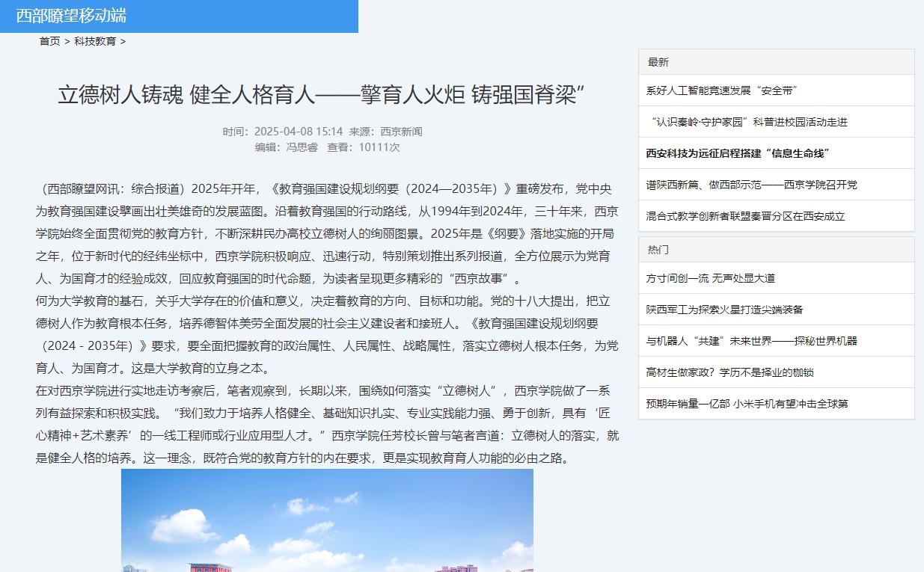
Task: Open 谱陕西新篇、做西部示范——西京学院召开党 article
Action: click(751, 185)
